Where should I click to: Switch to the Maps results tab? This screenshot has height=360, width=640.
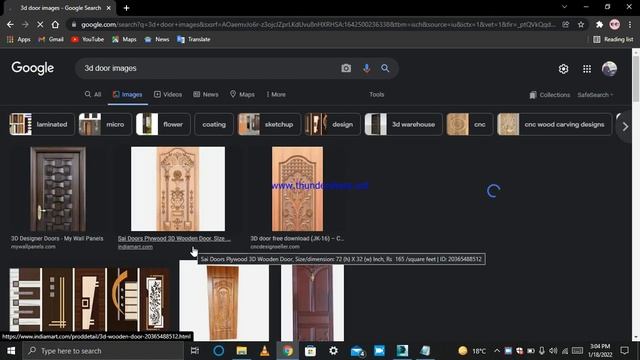tap(242, 94)
